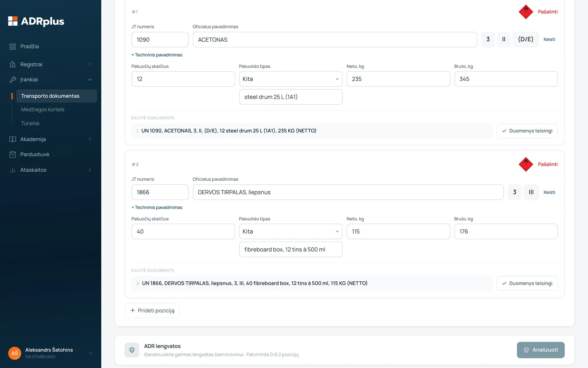Click the Įrankiai wrench icon
Viewport: 588px width, 368px height.
point(13,80)
